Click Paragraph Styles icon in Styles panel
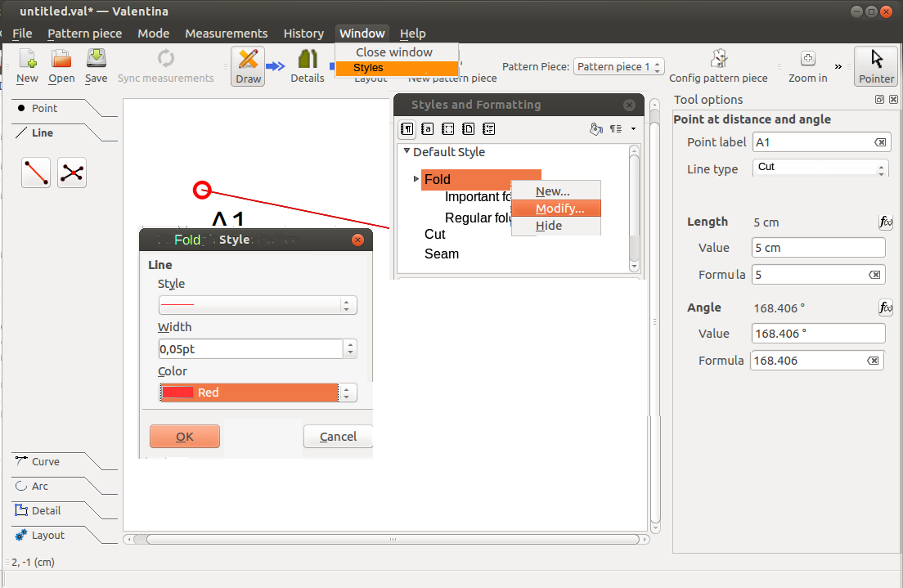This screenshot has height=588, width=903. (x=407, y=129)
